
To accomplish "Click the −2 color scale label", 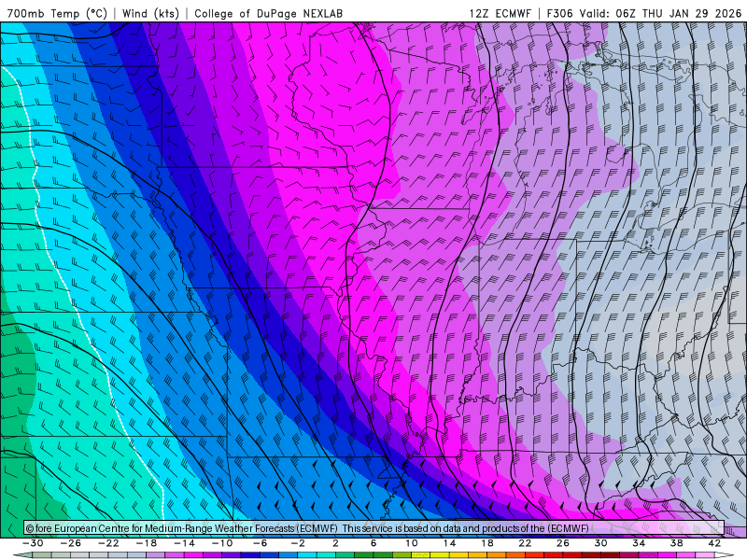I will (298, 543).
